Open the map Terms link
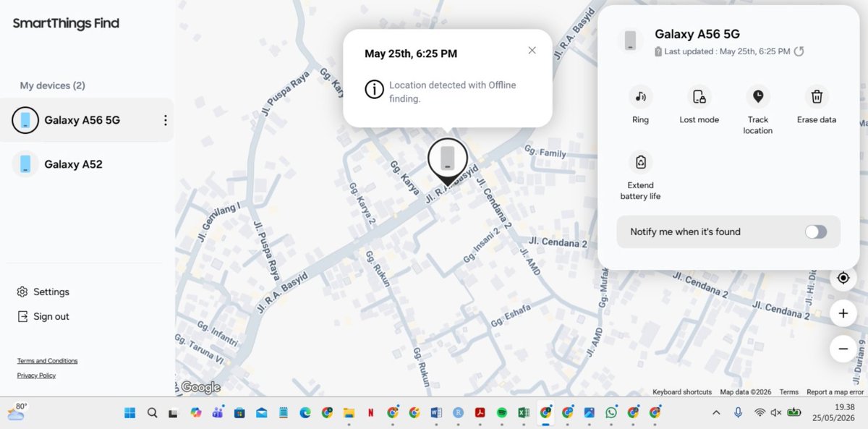Image resolution: width=868 pixels, height=429 pixels. tap(789, 392)
